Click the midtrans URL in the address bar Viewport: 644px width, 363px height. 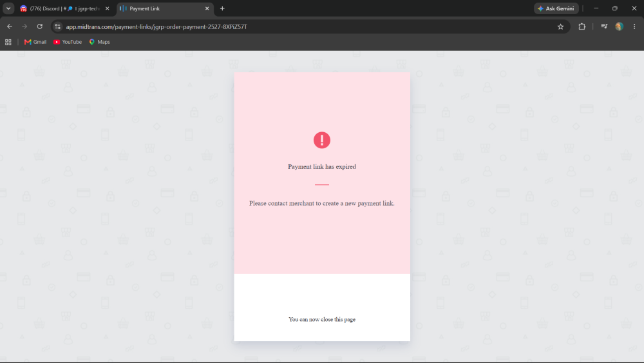tap(156, 26)
